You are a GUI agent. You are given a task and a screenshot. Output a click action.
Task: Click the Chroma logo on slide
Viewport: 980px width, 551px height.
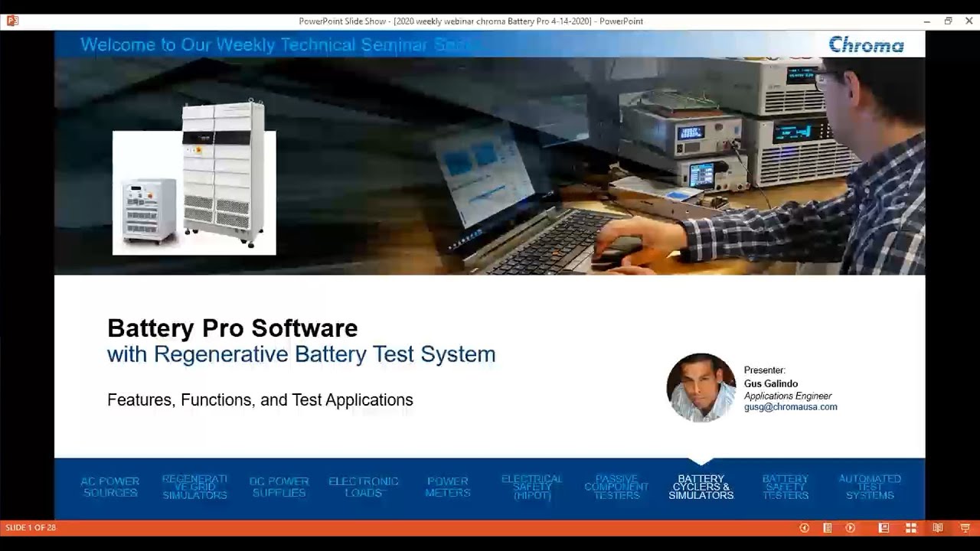tap(866, 45)
